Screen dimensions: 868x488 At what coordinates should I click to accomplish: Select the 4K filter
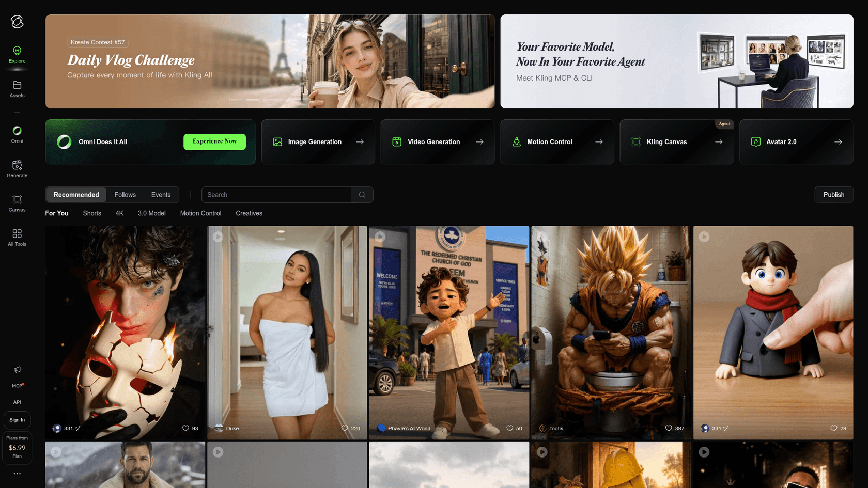119,213
